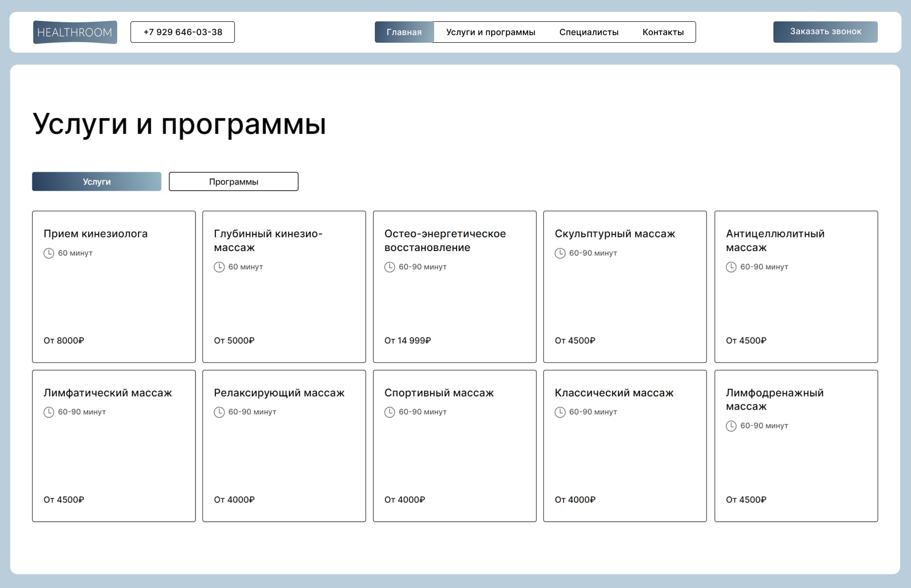Open Контакты navigation item
911x588 pixels.
[x=663, y=32]
